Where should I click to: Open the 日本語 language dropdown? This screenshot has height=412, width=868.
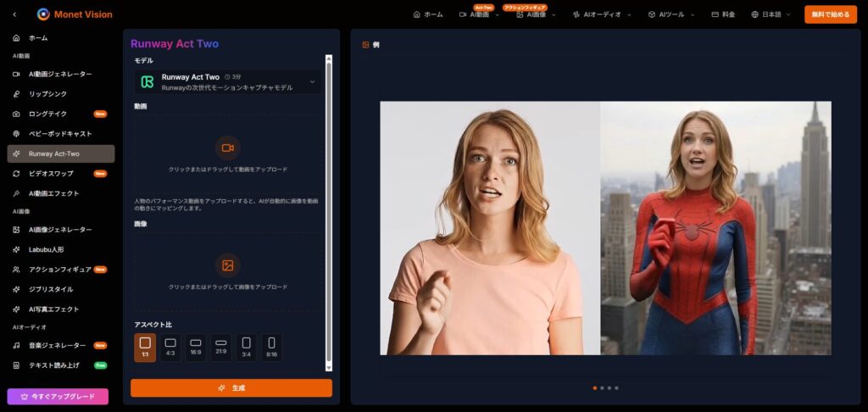pyautogui.click(x=771, y=14)
